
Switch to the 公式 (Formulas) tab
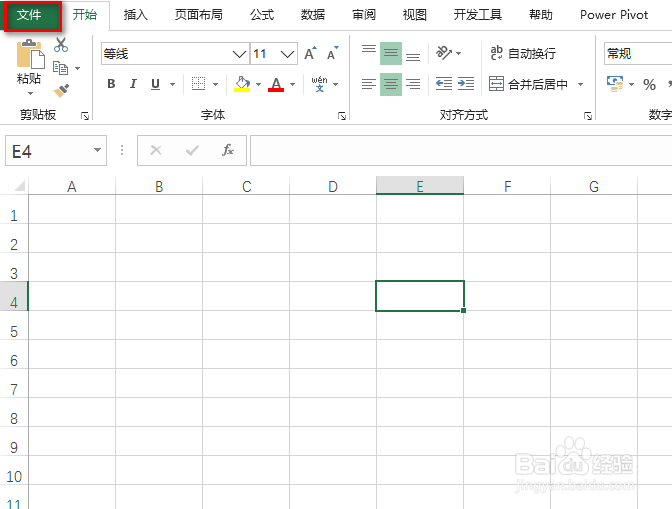point(262,15)
